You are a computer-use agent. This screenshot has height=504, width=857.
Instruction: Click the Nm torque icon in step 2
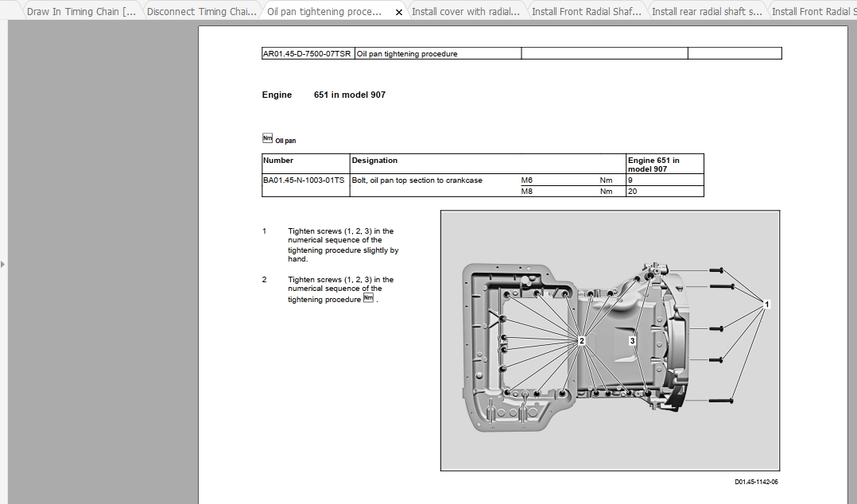coord(368,298)
